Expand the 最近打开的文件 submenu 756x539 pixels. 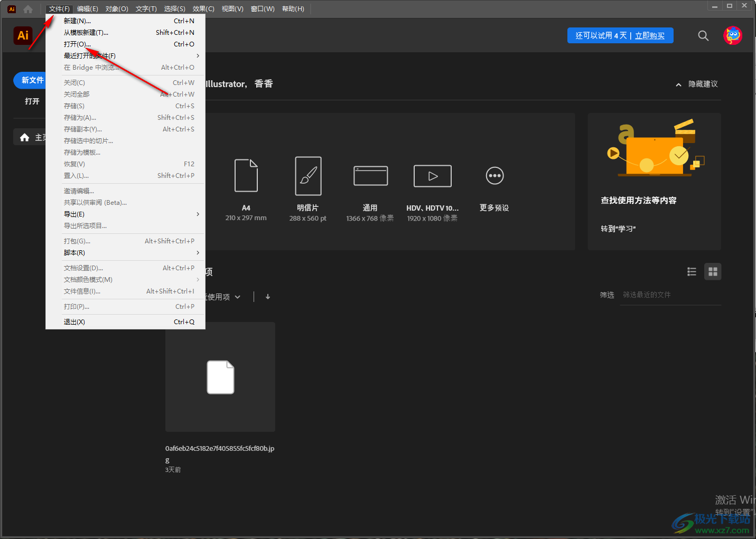point(126,55)
